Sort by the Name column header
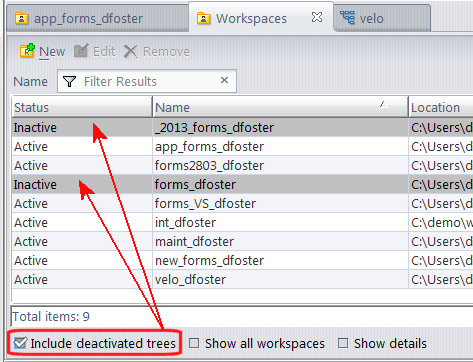Screen dimensions: 473x362 280,107
